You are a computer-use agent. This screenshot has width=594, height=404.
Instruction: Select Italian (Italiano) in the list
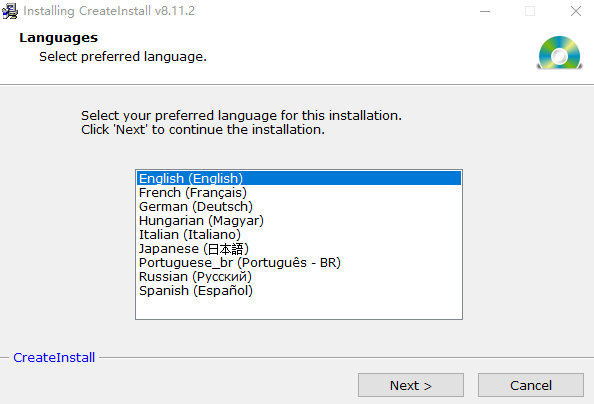[299, 234]
